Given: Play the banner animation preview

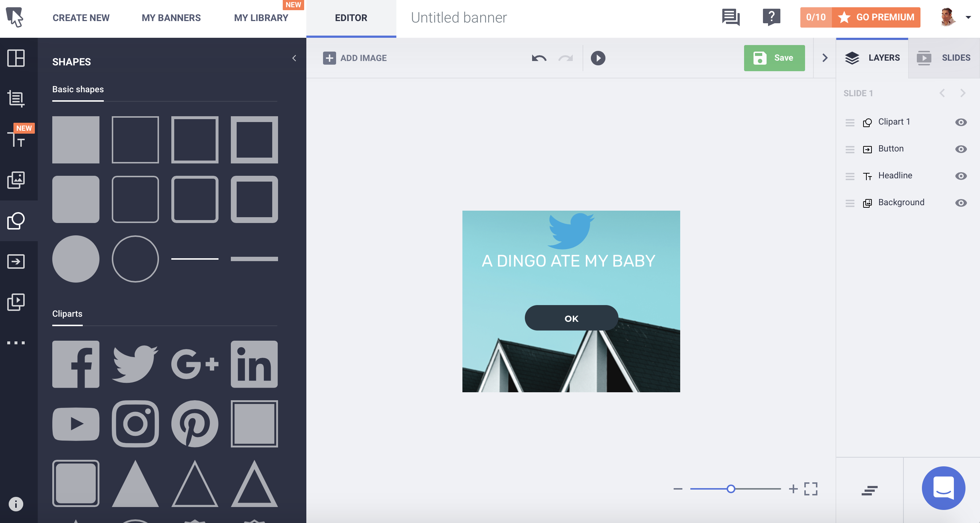Looking at the screenshot, I should click(x=598, y=58).
